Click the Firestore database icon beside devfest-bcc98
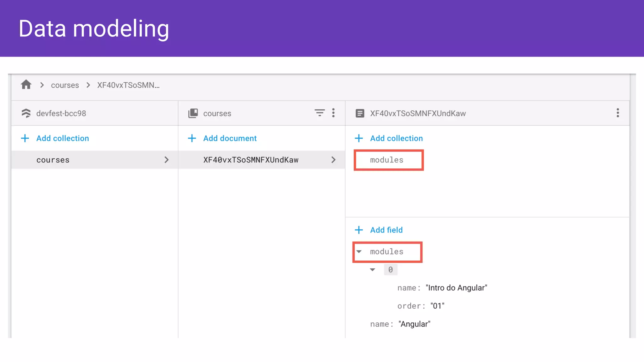The image size is (644, 362). coord(26,113)
